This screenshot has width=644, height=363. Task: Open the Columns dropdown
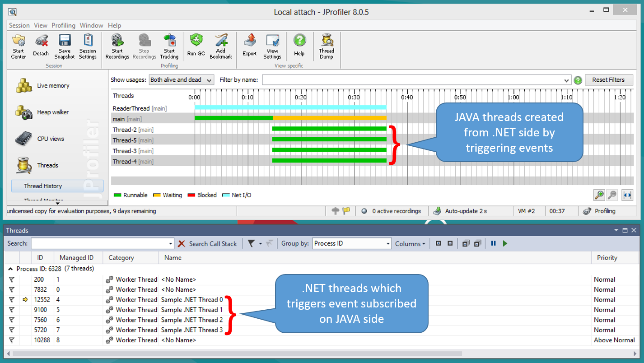point(410,243)
